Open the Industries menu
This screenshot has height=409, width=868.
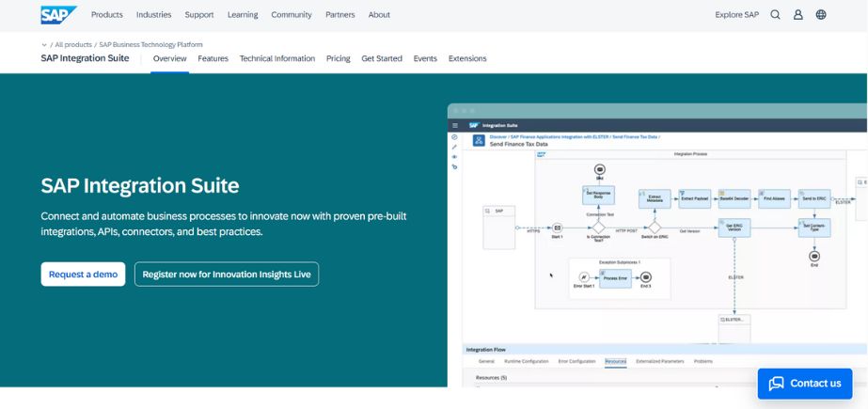tap(154, 15)
